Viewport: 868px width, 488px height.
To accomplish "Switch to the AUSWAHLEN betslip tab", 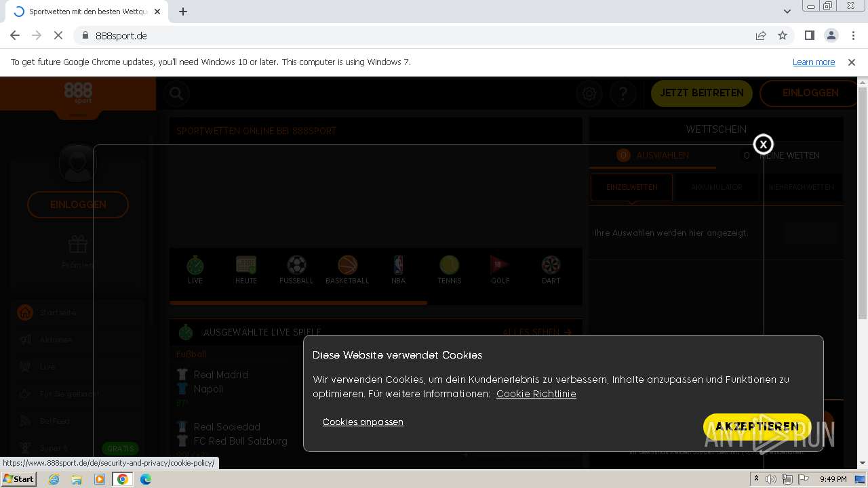I will click(652, 155).
